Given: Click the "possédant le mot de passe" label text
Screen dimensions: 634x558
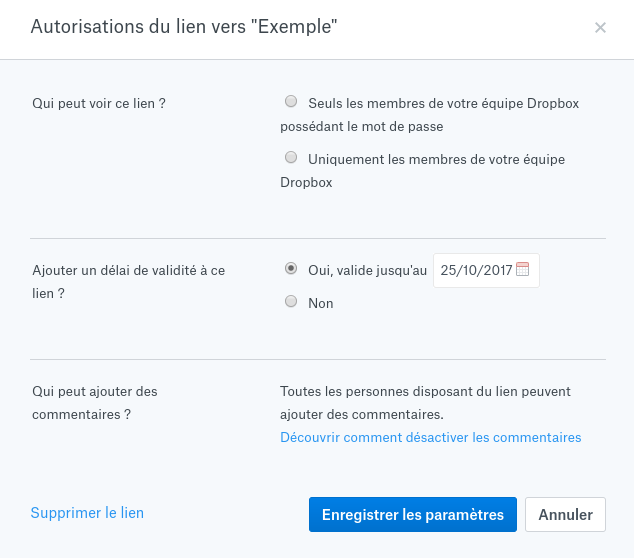Looking at the screenshot, I should (x=362, y=126).
